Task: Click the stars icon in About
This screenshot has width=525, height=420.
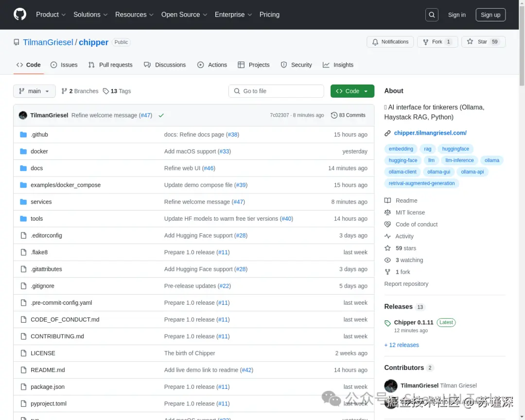Action: 387,248
